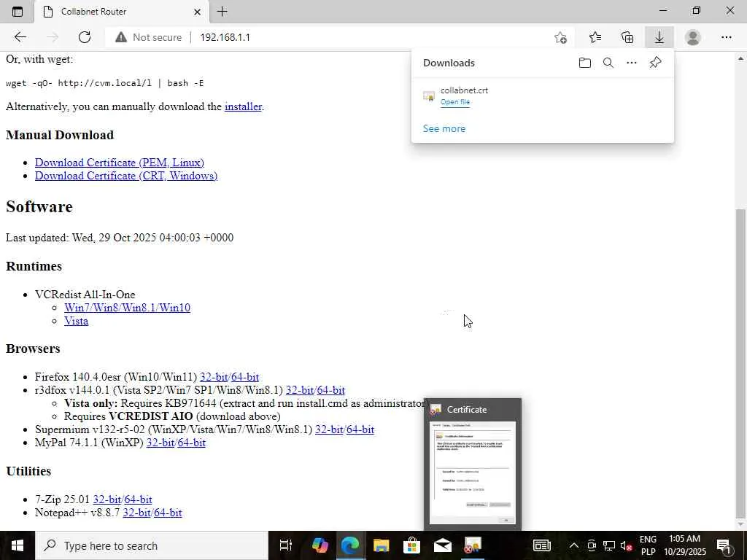Click the collabnet.crt file name
This screenshot has width=747, height=560.
[464, 90]
